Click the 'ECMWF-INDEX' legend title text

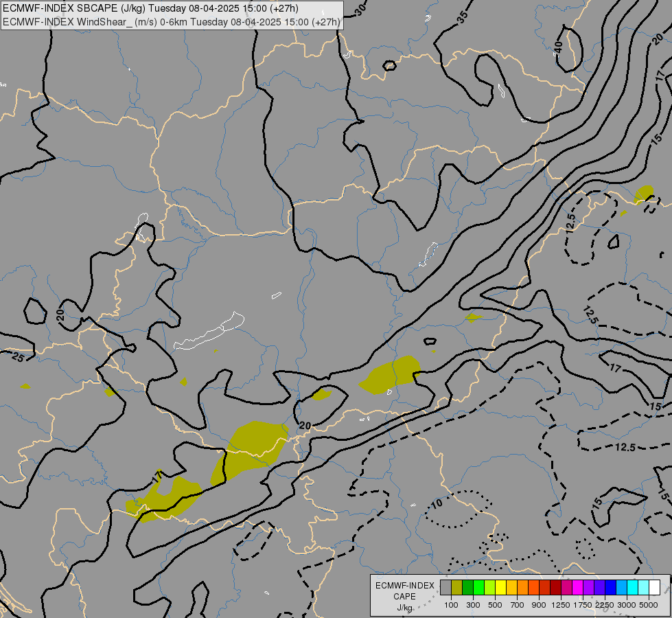pos(405,586)
